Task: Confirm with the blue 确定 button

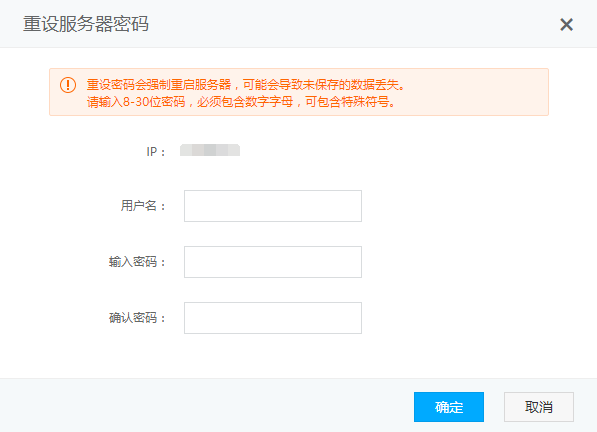Action: [449, 407]
